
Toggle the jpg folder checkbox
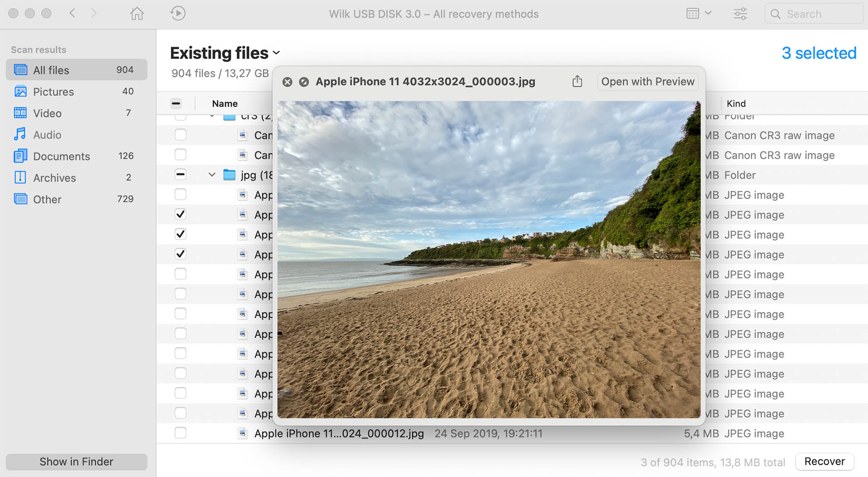180,175
